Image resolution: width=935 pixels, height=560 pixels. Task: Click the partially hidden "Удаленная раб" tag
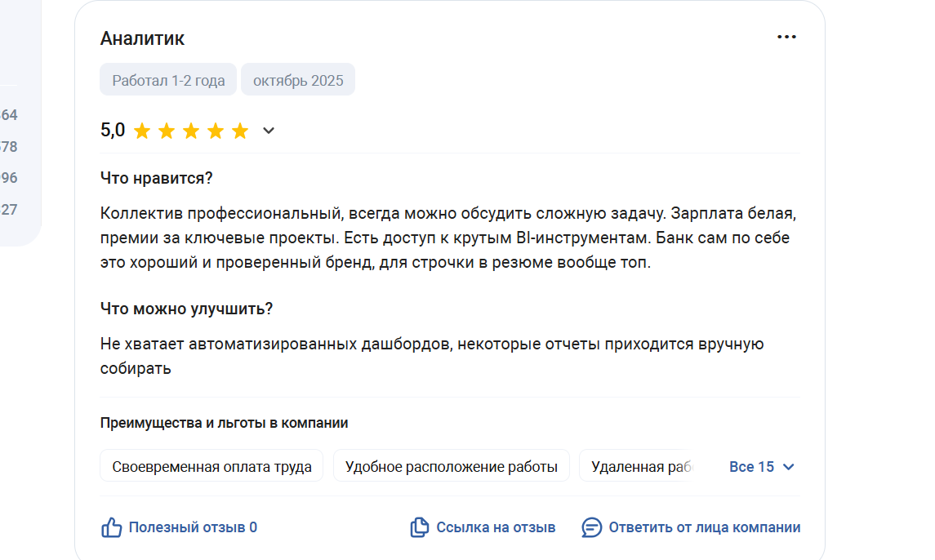640,467
